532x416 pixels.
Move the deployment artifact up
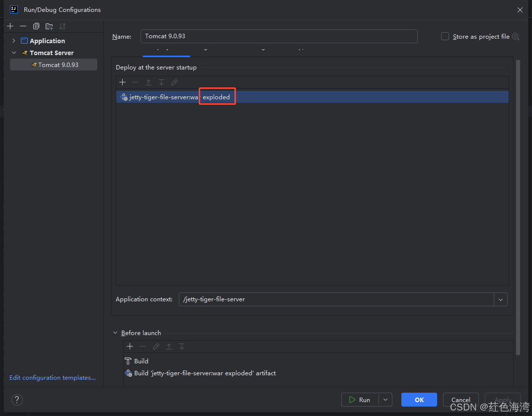coord(148,82)
